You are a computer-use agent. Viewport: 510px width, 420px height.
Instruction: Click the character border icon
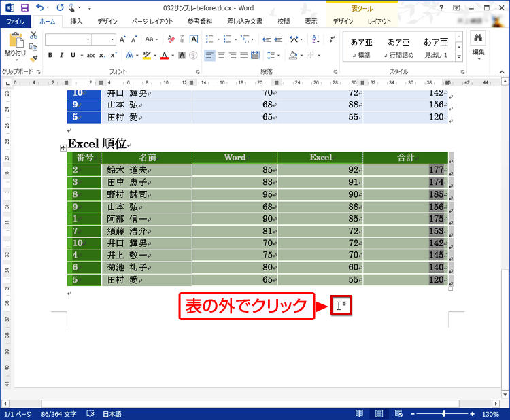[194, 39]
